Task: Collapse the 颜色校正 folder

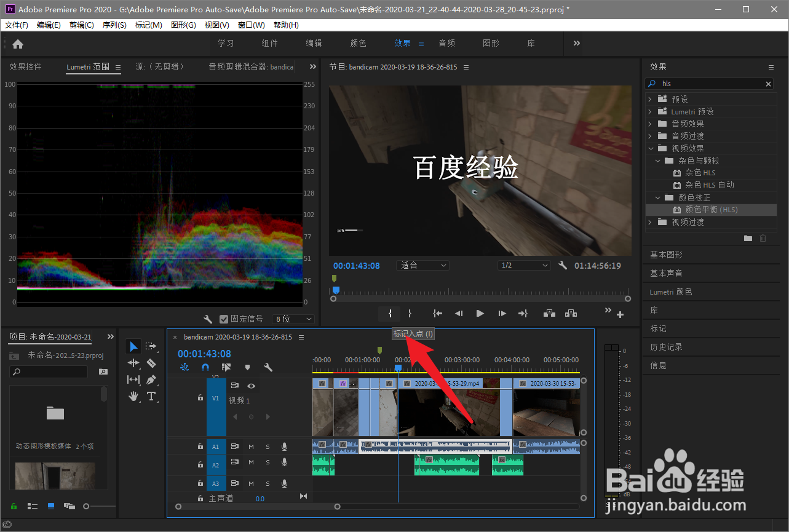Action: coord(657,197)
